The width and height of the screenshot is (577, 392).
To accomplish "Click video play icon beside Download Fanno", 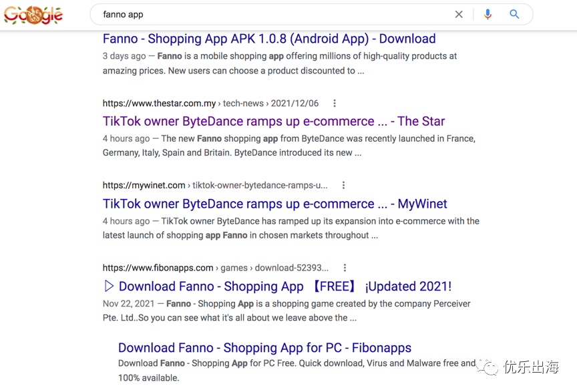I will click(109, 286).
